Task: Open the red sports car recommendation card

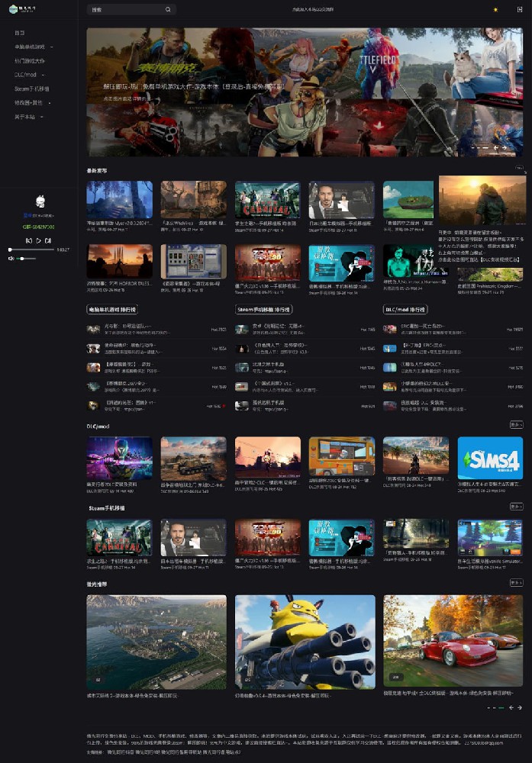Action: click(x=453, y=640)
